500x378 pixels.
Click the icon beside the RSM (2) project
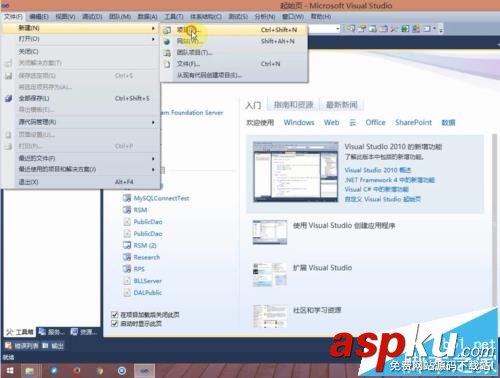[x=127, y=245]
